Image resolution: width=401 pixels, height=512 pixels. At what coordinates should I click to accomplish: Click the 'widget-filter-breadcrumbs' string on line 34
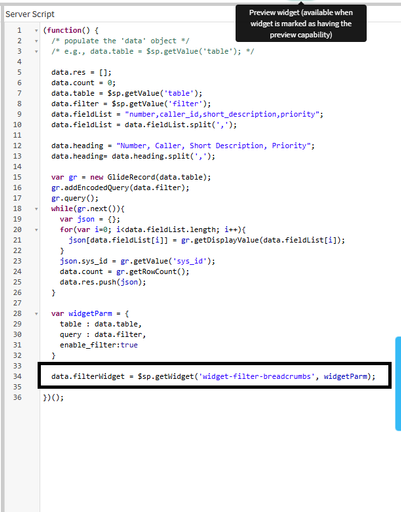point(257,376)
